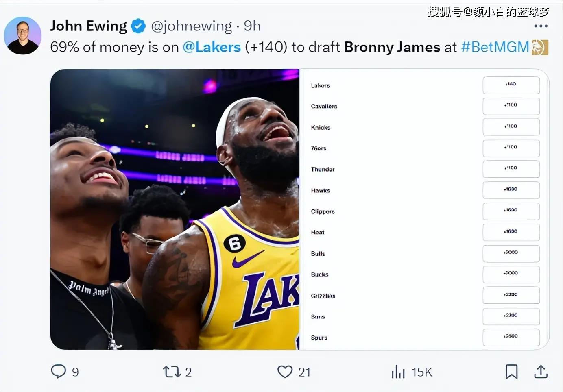Open the @johnewing handle
The height and width of the screenshot is (392, 563).
coord(191,26)
